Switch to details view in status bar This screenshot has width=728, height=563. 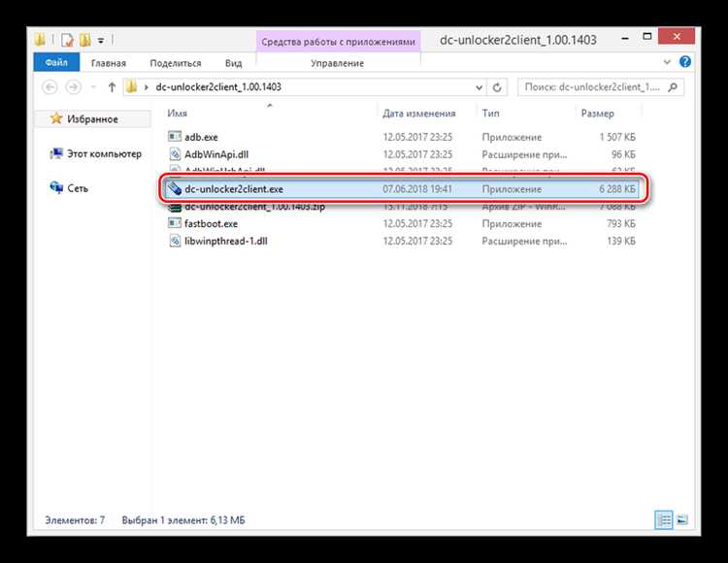tap(664, 520)
